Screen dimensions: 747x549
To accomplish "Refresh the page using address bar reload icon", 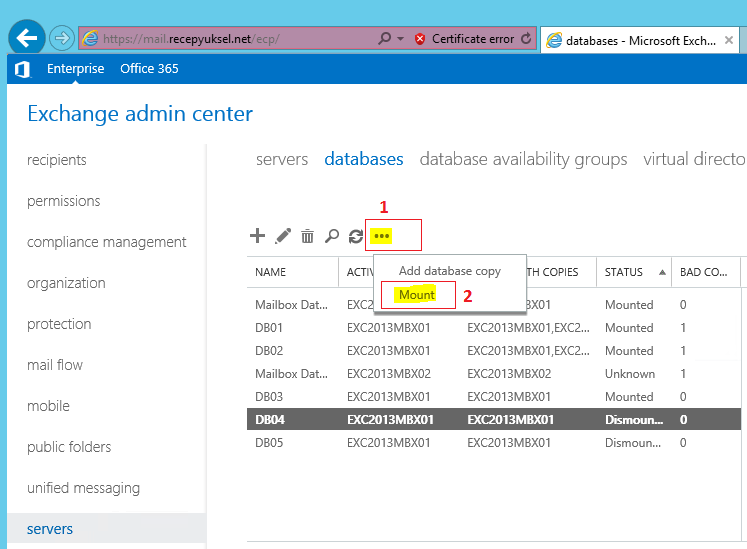I will tap(526, 39).
